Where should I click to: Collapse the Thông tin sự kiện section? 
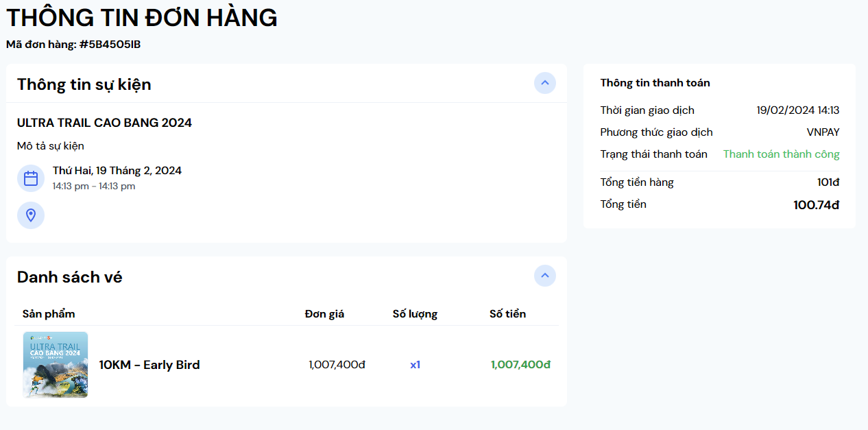pyautogui.click(x=545, y=83)
